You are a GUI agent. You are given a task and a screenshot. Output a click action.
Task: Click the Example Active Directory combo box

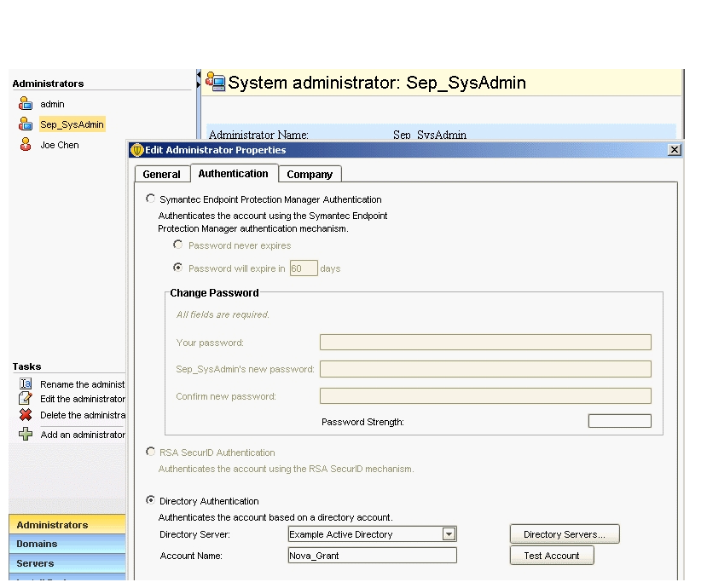[373, 534]
